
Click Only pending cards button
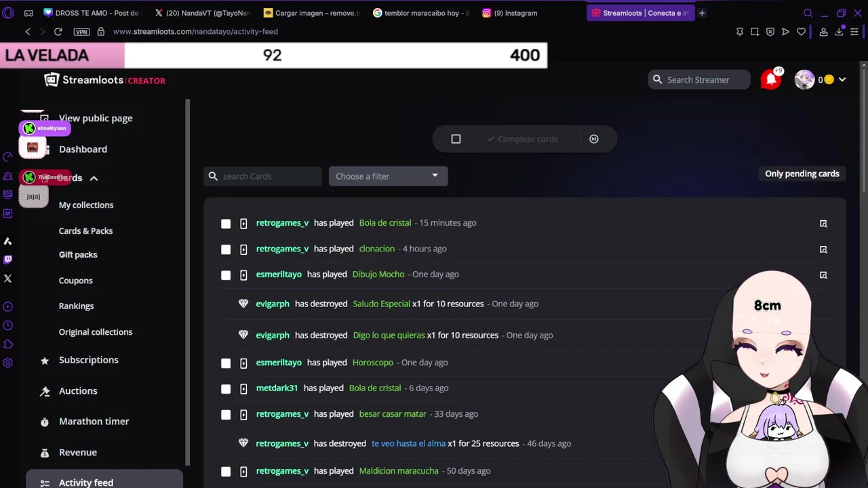coord(802,174)
